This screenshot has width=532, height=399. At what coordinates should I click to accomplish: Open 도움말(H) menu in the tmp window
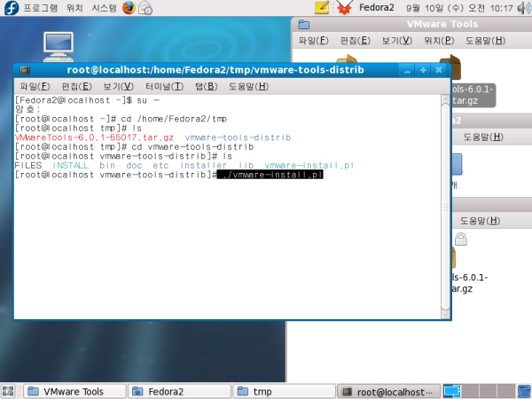tap(480, 221)
